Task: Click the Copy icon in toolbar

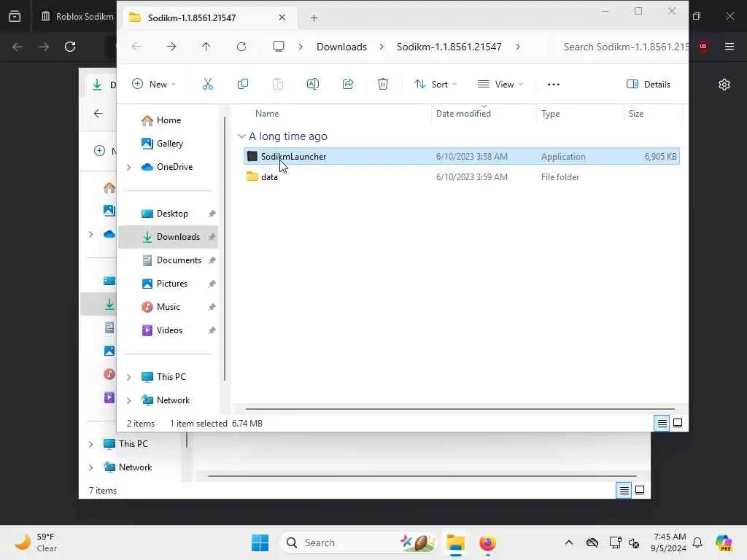Action: click(242, 85)
